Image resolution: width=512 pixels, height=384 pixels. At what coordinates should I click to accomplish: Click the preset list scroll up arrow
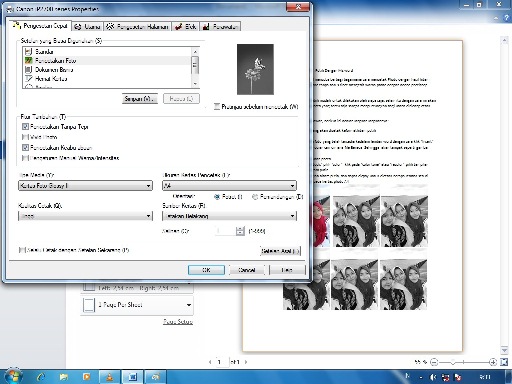195,52
